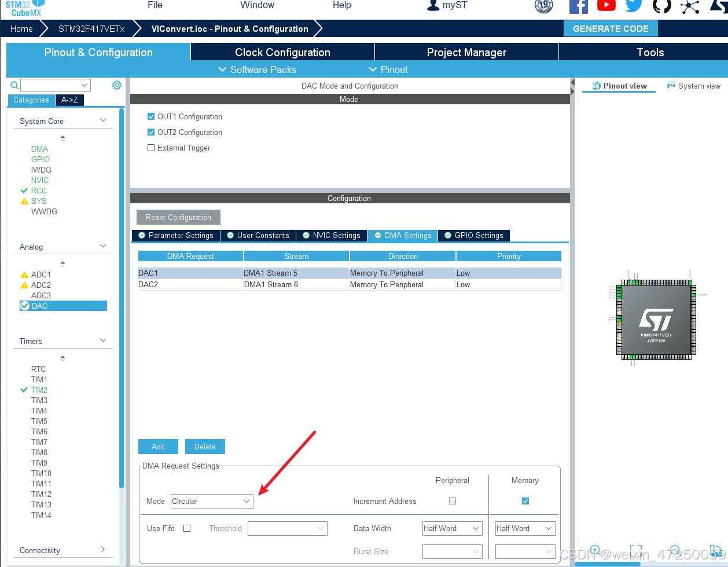Click the sort arrows above ADC1 in Analog
The height and width of the screenshot is (567, 728).
point(62,264)
